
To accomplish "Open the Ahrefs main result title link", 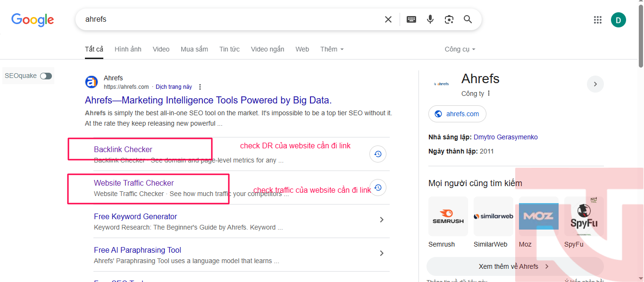I will point(209,100).
